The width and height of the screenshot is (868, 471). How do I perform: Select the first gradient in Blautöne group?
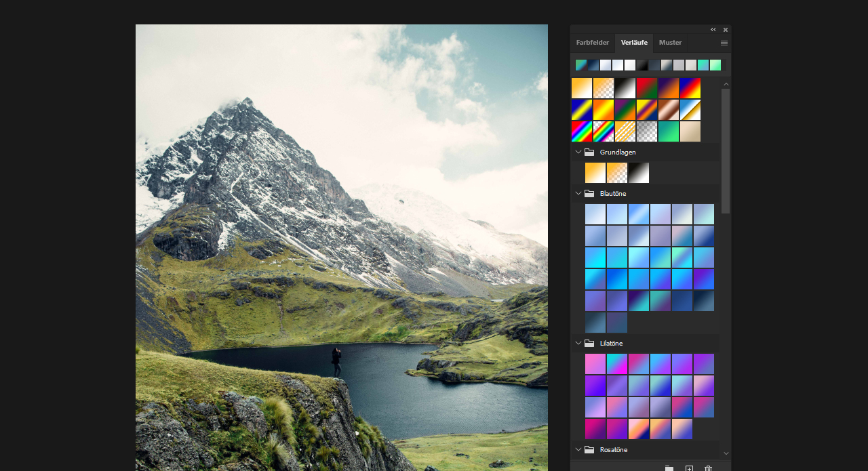pos(595,214)
